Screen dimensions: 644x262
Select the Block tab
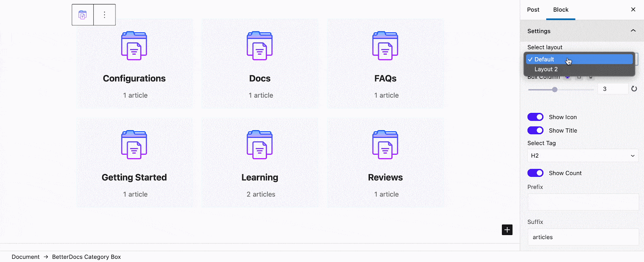click(561, 10)
